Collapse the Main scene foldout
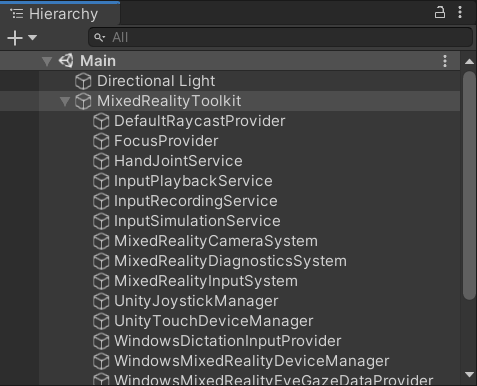477x386 pixels. click(x=47, y=61)
